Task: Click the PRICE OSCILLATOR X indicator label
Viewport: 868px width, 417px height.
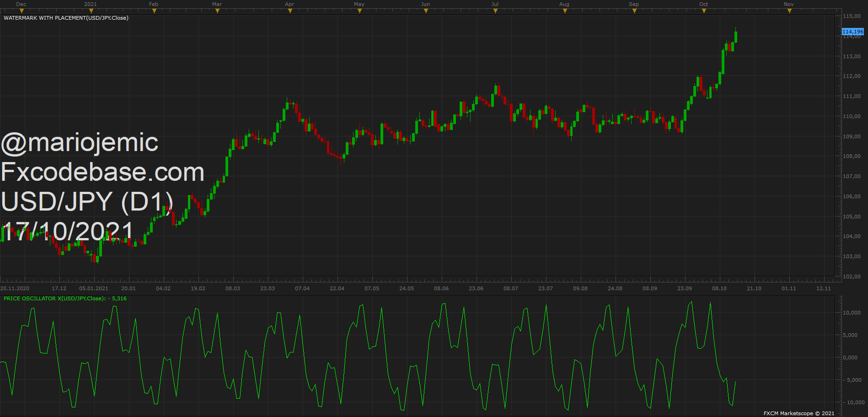Action: point(65,298)
